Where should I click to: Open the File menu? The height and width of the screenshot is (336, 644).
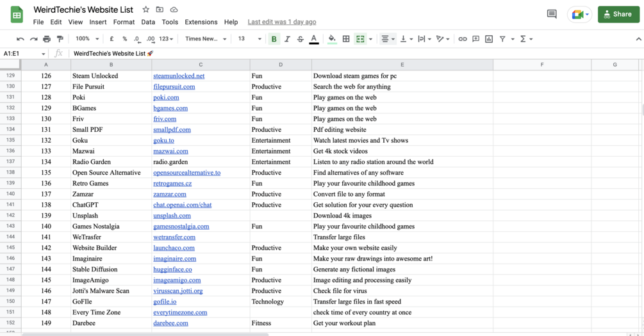pyautogui.click(x=38, y=22)
